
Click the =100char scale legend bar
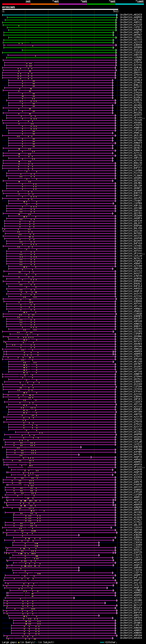[x=102, y=642]
